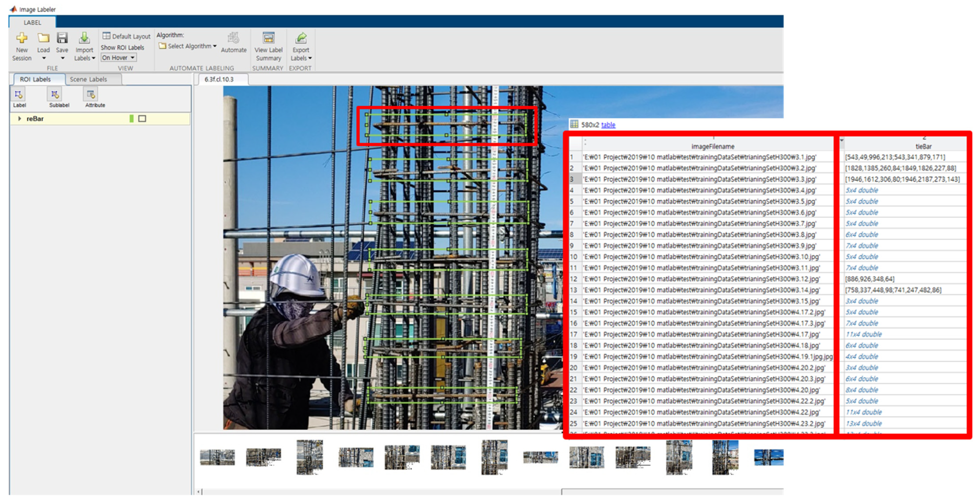Click the 580x2 table link
Viewport: 980px width, 503px height.
(x=608, y=125)
